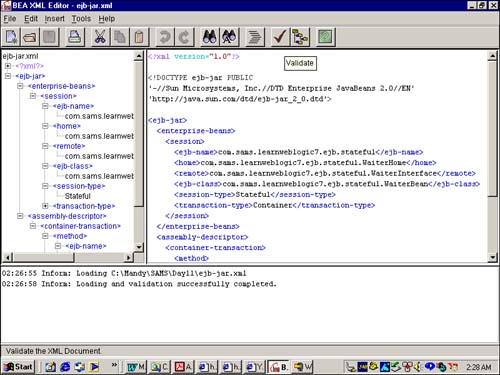Click the tree structure toolbar icon
Image resolution: width=500 pixels, height=375 pixels.
(x=300, y=37)
